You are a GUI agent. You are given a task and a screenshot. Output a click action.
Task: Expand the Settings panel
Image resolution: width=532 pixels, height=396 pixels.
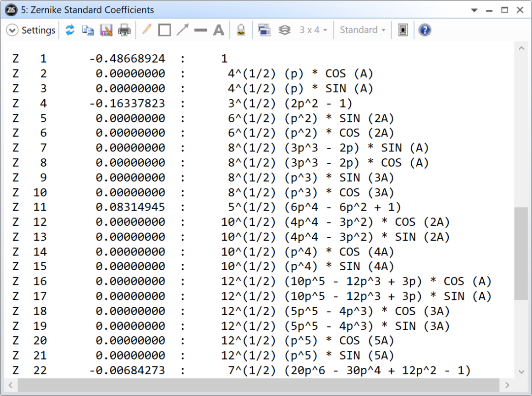click(x=12, y=30)
